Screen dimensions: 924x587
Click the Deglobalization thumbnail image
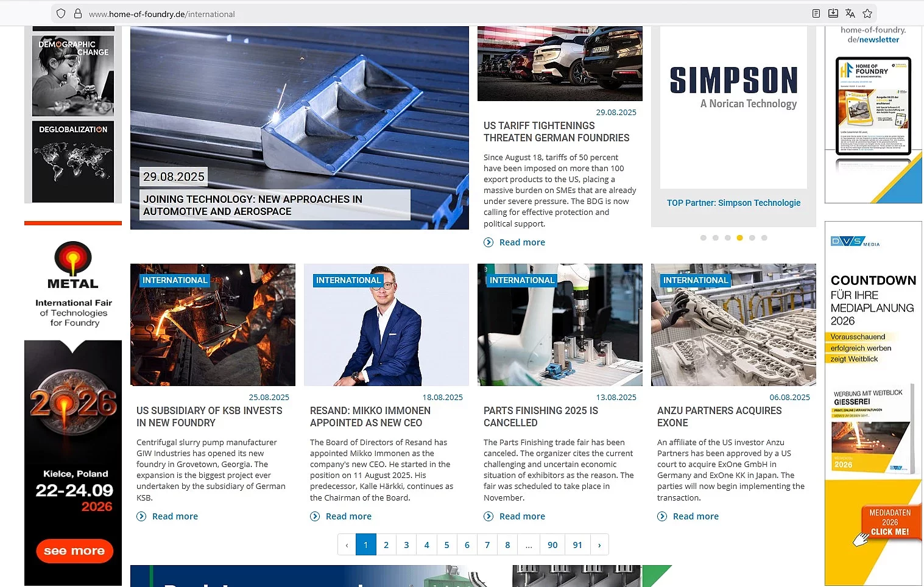[73, 161]
